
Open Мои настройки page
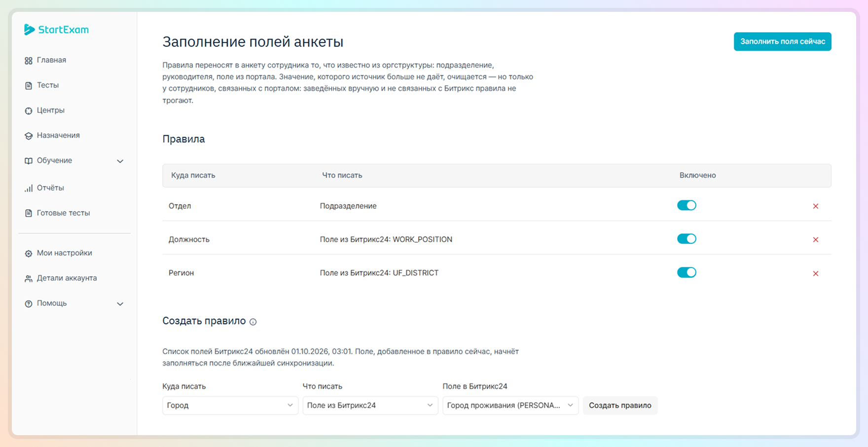coord(65,253)
